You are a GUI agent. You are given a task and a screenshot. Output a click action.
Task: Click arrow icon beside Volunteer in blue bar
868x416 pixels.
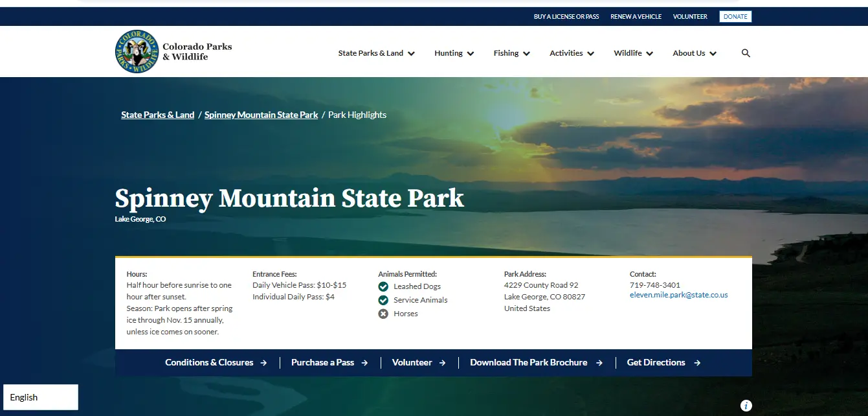442,363
